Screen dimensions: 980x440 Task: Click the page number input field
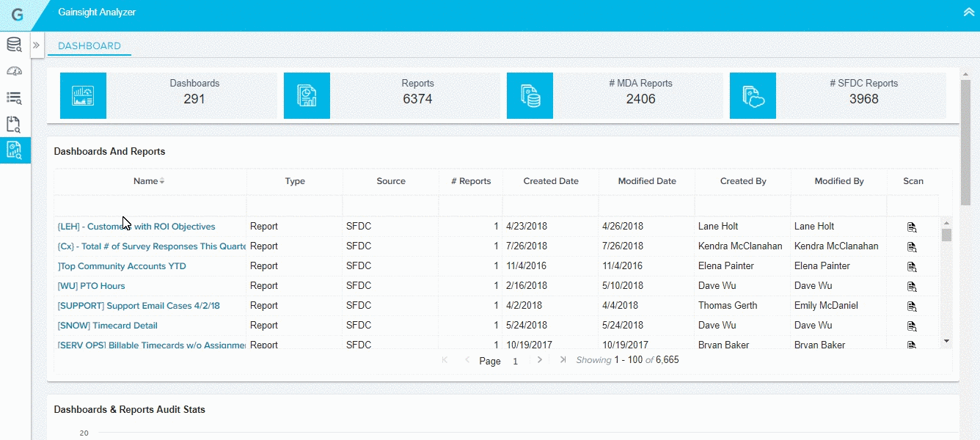[x=516, y=361]
